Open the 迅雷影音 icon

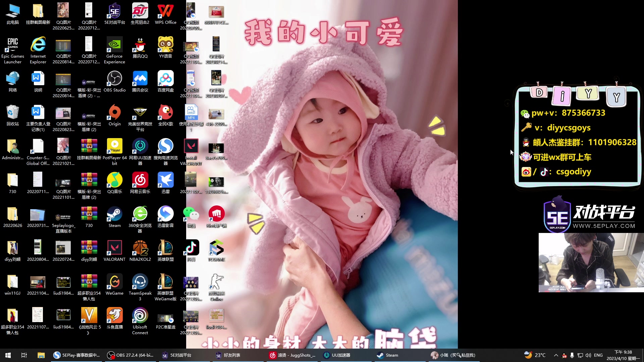coord(165,217)
